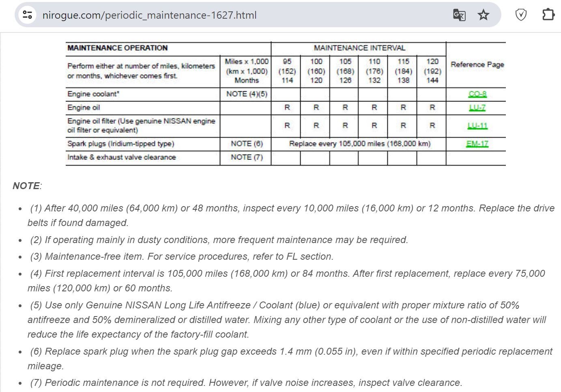Open the CO-8 reference page link
Viewport: 561px width, 392px height.
477,94
